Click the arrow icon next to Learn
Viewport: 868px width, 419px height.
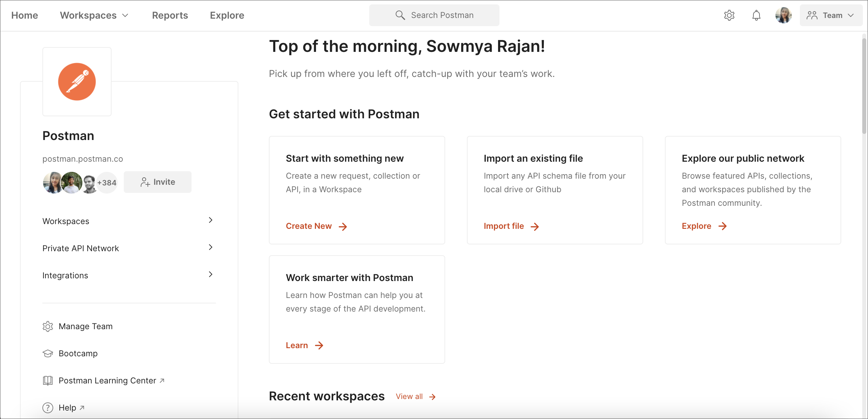(x=319, y=345)
